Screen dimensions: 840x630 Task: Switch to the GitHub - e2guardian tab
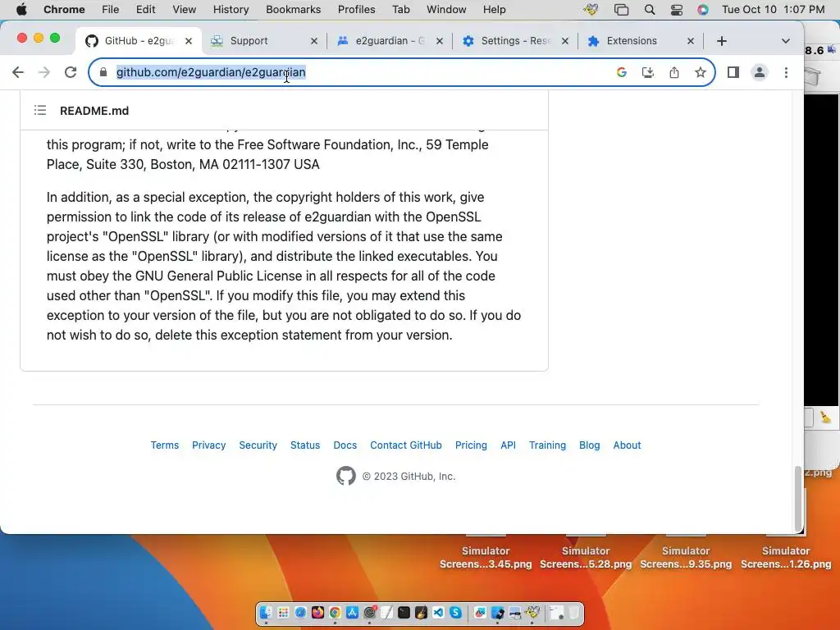[139, 41]
